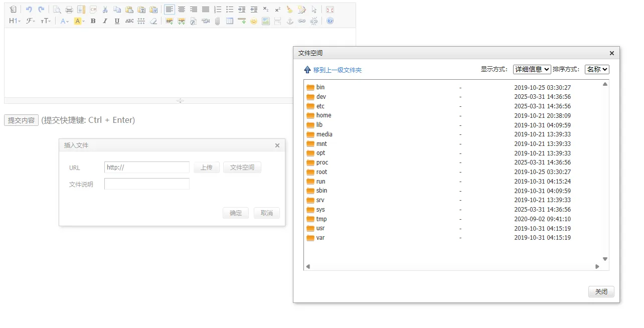
Task: Open the H1 heading format dropdown
Action: [x=15, y=21]
